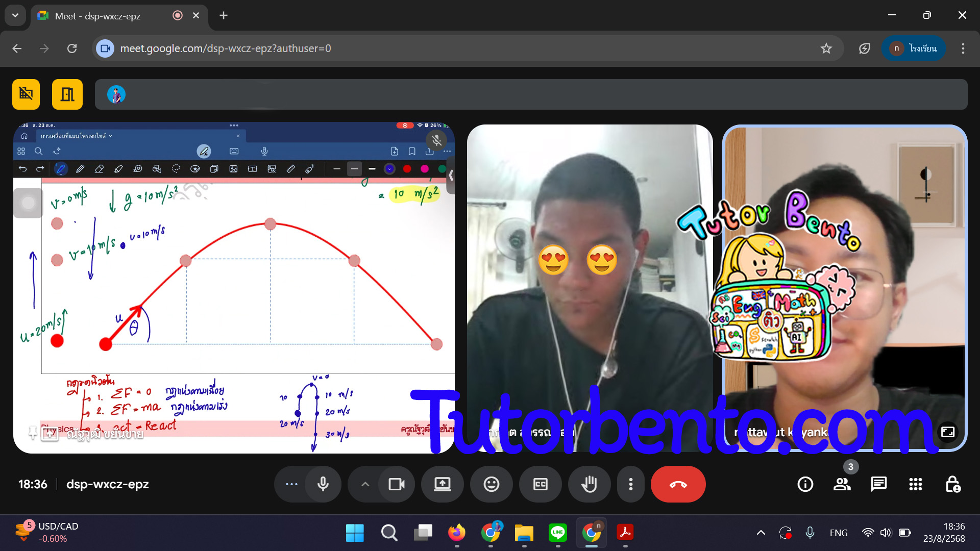Open more options menu in Meet

click(x=631, y=484)
